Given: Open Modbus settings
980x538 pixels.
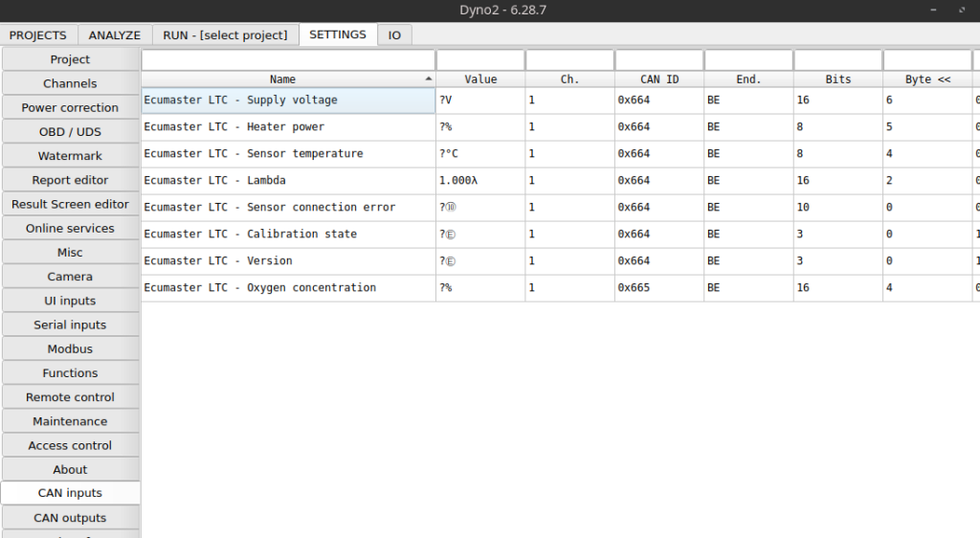Looking at the screenshot, I should [70, 349].
